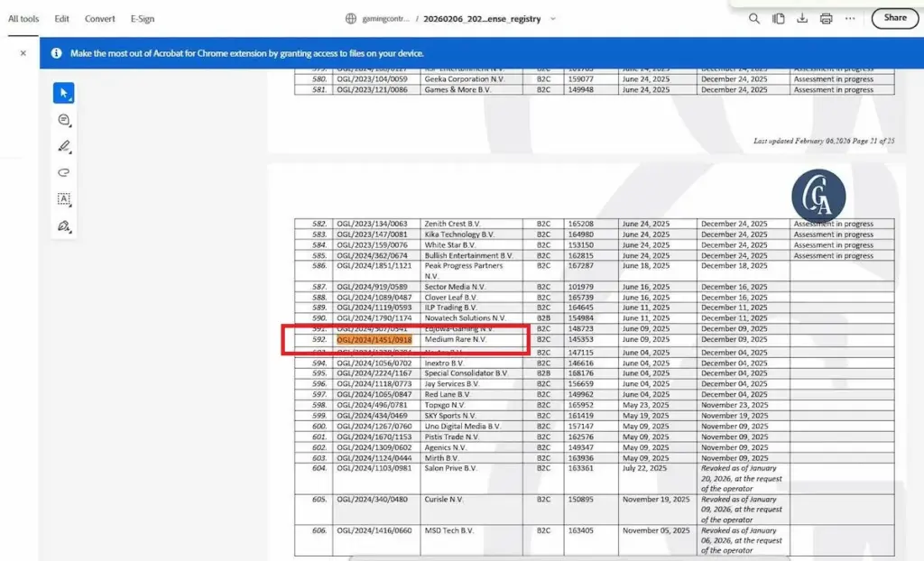Click the gamingcontr... breadcrumb link
Screen dimensions: 924x561
tap(385, 19)
